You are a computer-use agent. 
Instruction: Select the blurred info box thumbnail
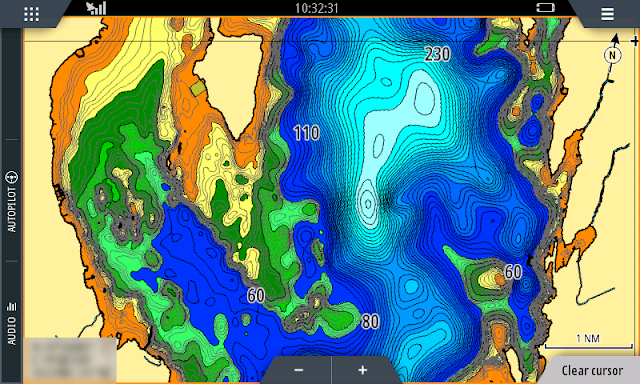point(70,359)
